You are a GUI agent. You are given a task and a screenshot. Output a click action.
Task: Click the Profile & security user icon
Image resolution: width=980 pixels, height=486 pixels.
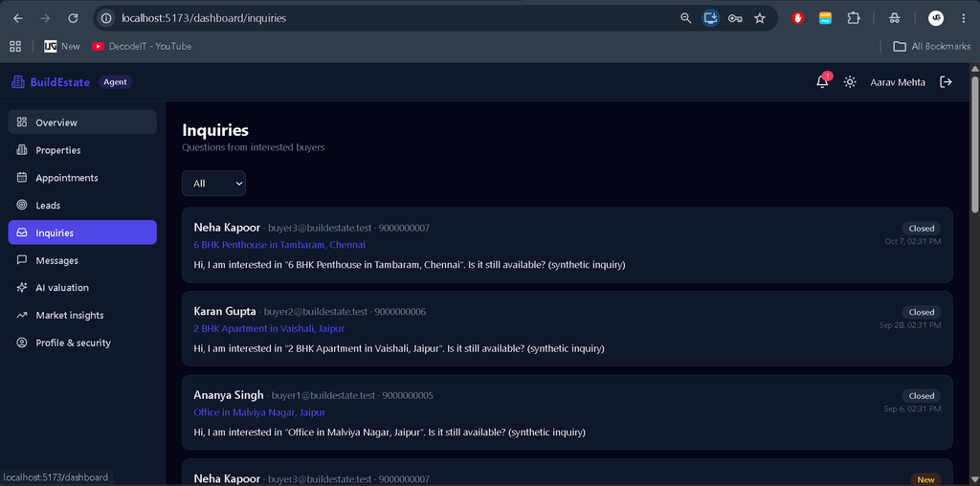[22, 342]
